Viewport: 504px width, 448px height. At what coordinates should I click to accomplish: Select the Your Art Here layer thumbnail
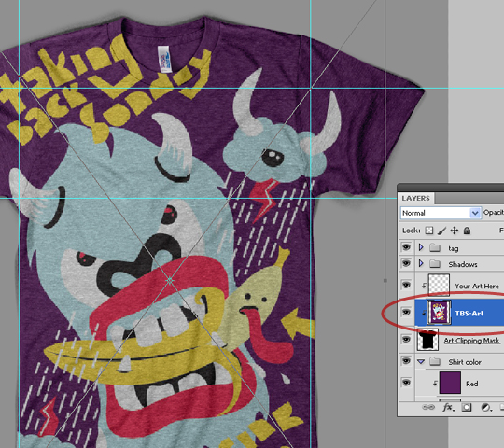(x=439, y=285)
